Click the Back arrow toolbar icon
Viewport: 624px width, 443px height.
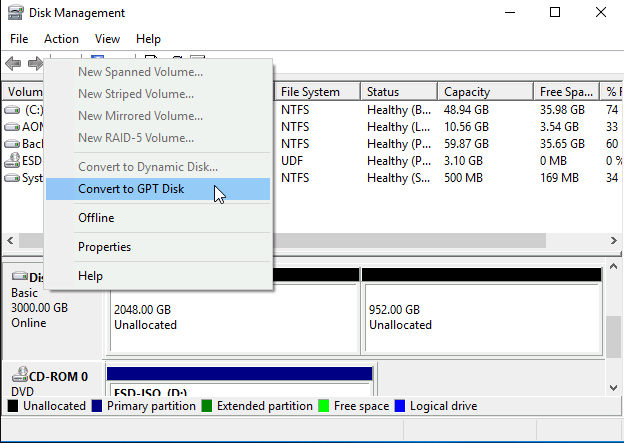pyautogui.click(x=13, y=63)
